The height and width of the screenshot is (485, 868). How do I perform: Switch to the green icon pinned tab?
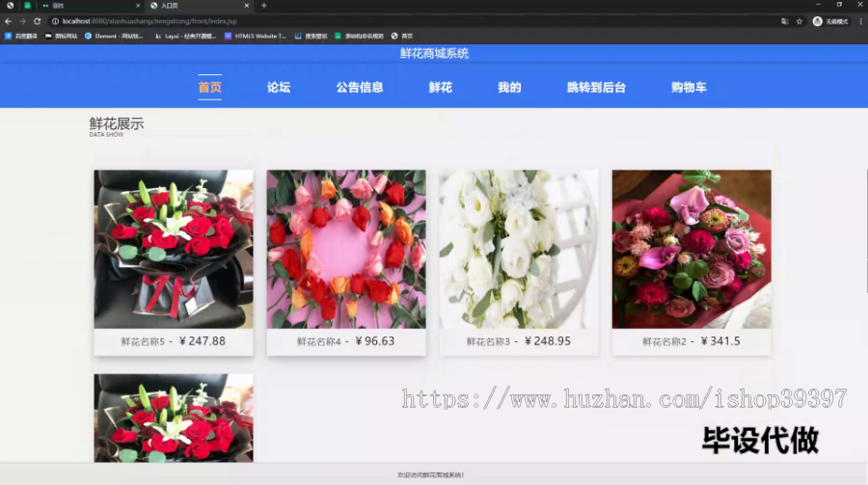tap(27, 6)
